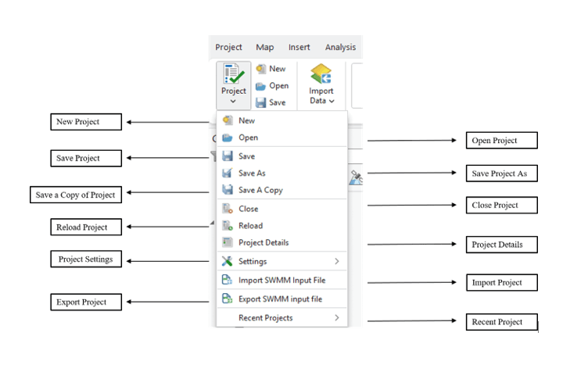Select Export SWMM input file entry
The height and width of the screenshot is (365, 588).
point(282,299)
